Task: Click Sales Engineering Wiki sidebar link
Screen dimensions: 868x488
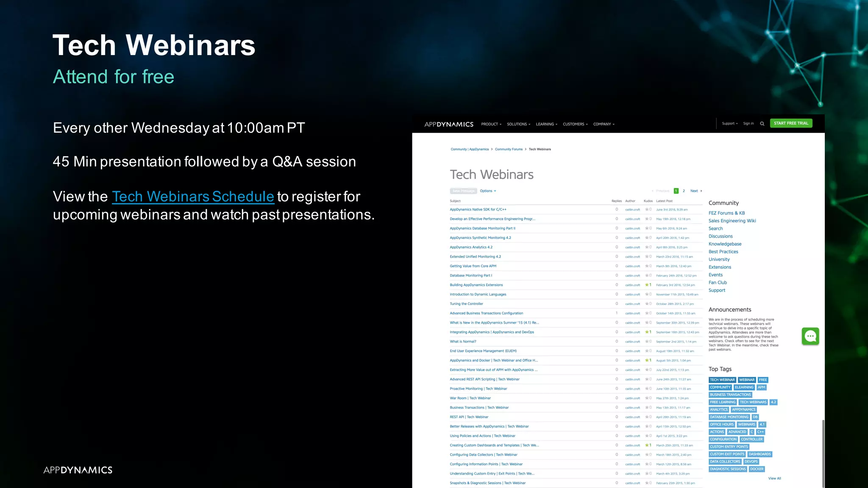Action: click(x=732, y=221)
